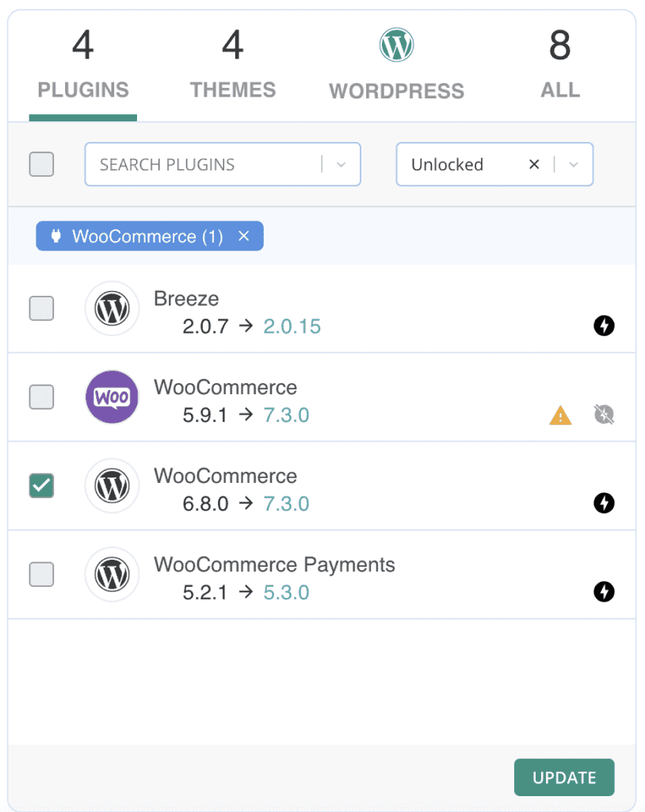This screenshot has height=812, width=645.
Task: Check the WooCommerce Payments checkbox
Action: click(x=41, y=574)
